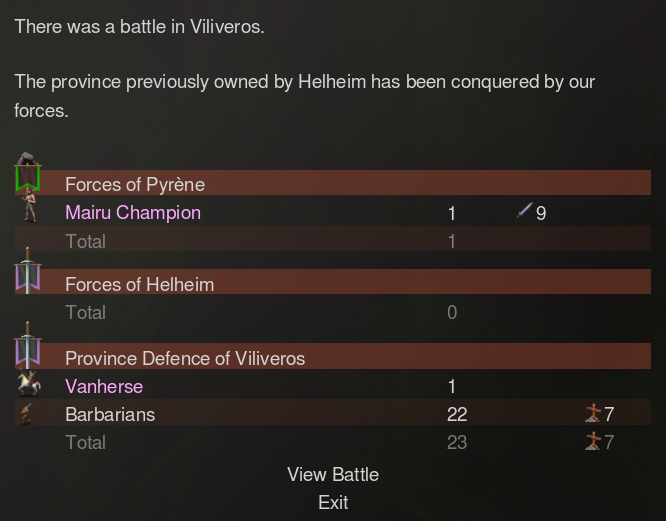Click the Helheim Total row showing 0
The height and width of the screenshot is (521, 666).
(333, 313)
